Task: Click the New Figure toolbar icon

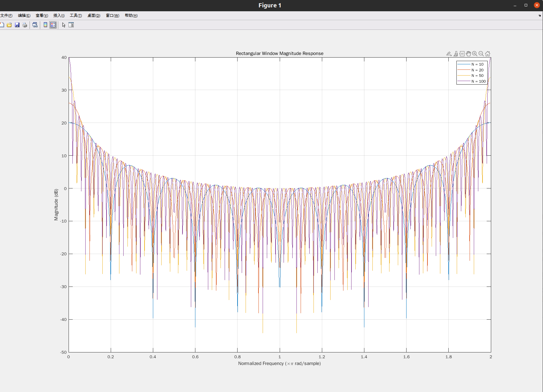Action: coord(2,25)
